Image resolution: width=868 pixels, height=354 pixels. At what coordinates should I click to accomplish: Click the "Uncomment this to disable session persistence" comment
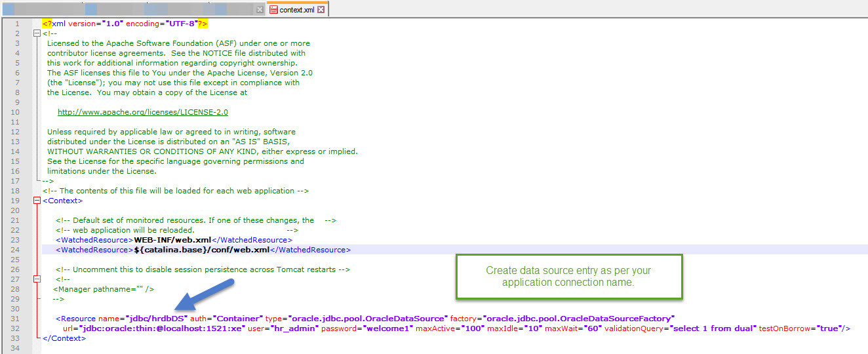coord(203,269)
